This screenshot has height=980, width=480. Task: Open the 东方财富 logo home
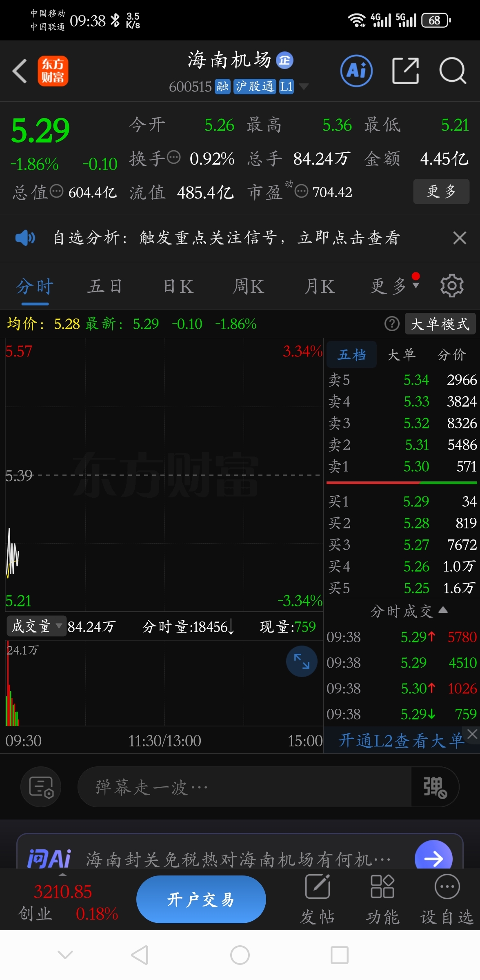(53, 71)
